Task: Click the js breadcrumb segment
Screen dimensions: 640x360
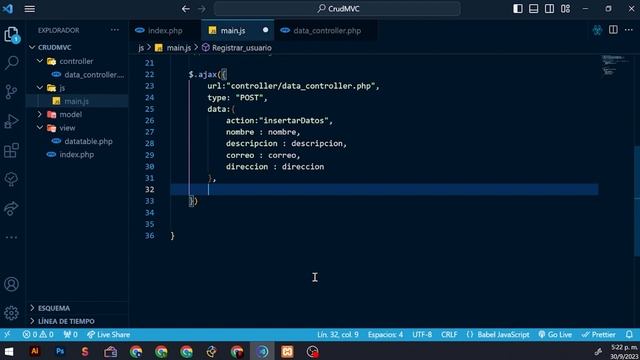Action: pyautogui.click(x=141, y=48)
